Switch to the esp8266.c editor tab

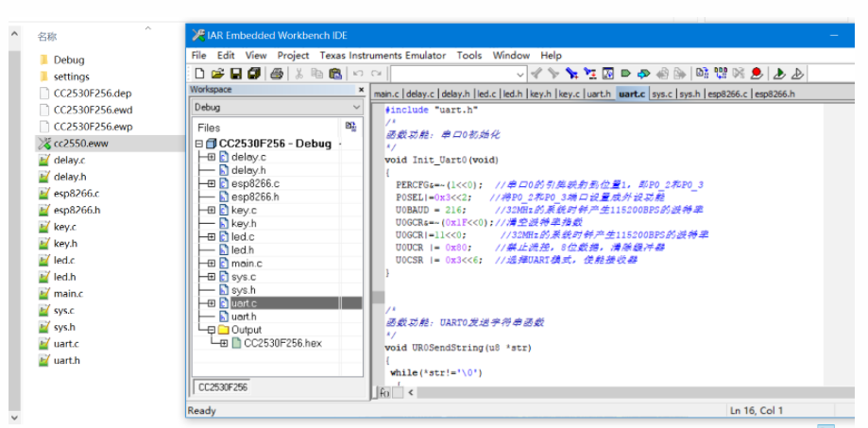pyautogui.click(x=727, y=94)
